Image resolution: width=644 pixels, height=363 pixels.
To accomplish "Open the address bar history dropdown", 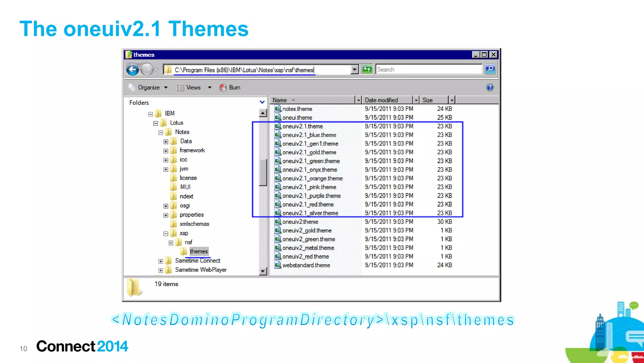I will pos(355,69).
